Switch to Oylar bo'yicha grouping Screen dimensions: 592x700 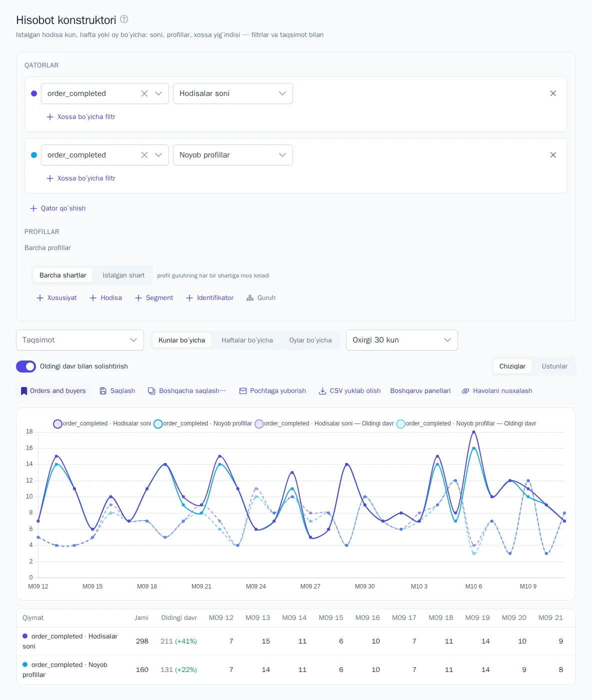coord(310,340)
